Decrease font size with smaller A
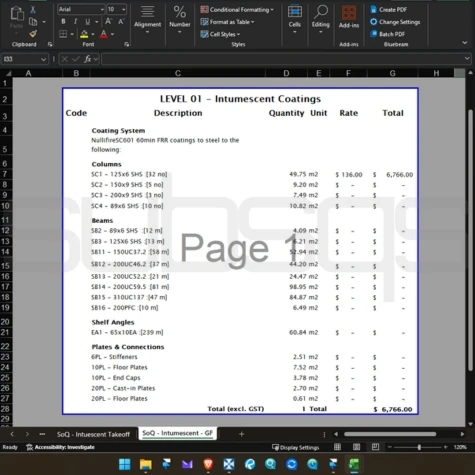Image resolution: width=475 pixels, height=475 pixels. (121, 22)
